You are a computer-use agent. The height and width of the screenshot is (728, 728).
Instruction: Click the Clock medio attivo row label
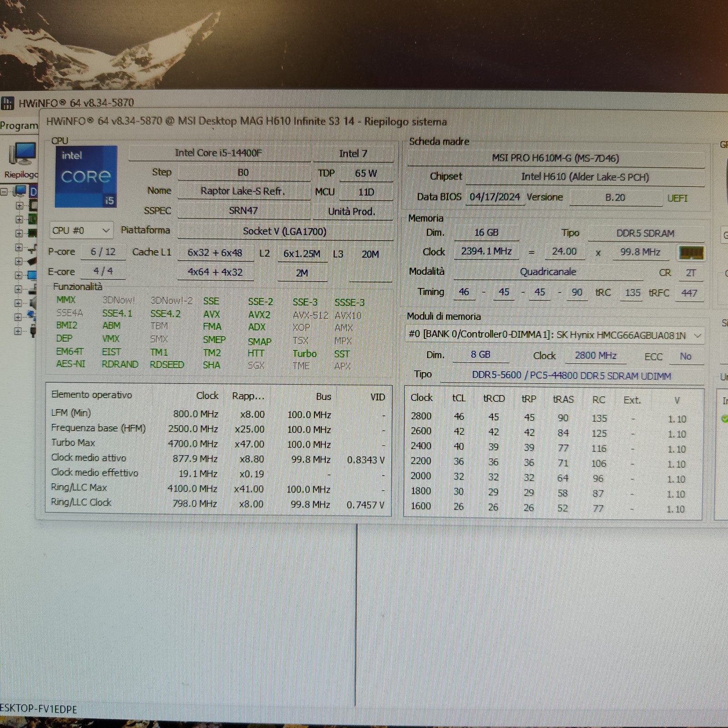[x=89, y=458]
